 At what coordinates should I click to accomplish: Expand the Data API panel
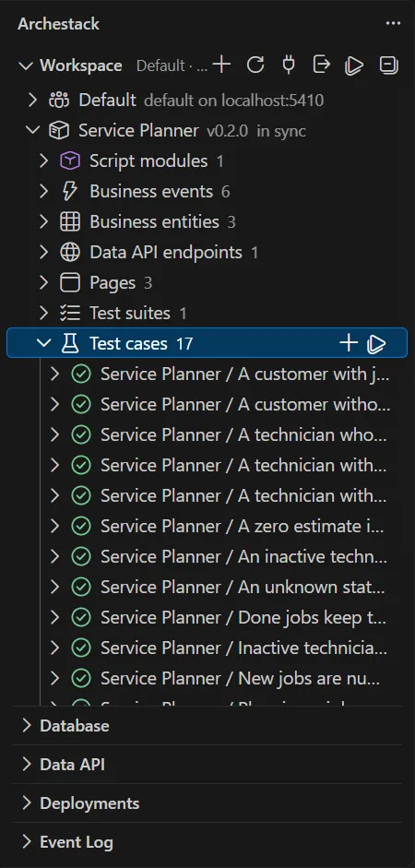point(27,765)
